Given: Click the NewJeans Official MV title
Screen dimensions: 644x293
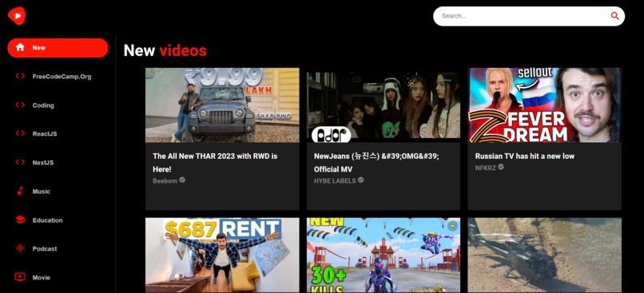Looking at the screenshot, I should pyautogui.click(x=376, y=163).
